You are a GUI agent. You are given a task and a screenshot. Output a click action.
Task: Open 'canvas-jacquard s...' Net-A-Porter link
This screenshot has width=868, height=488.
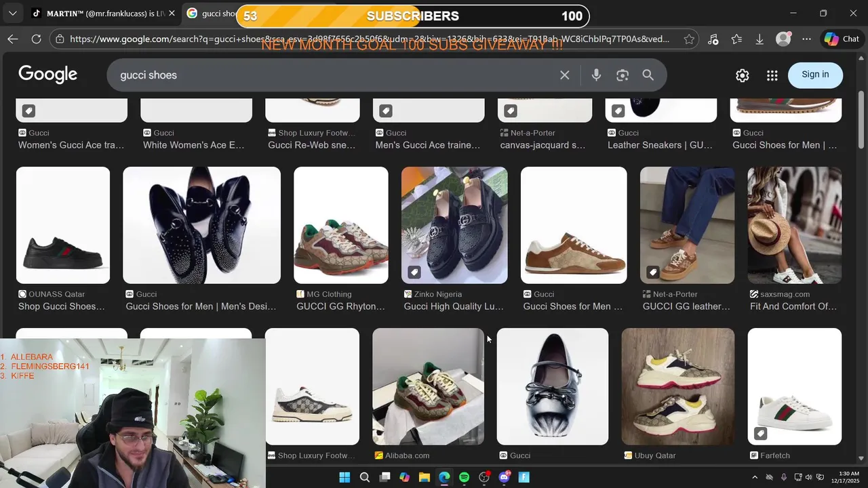tap(542, 145)
